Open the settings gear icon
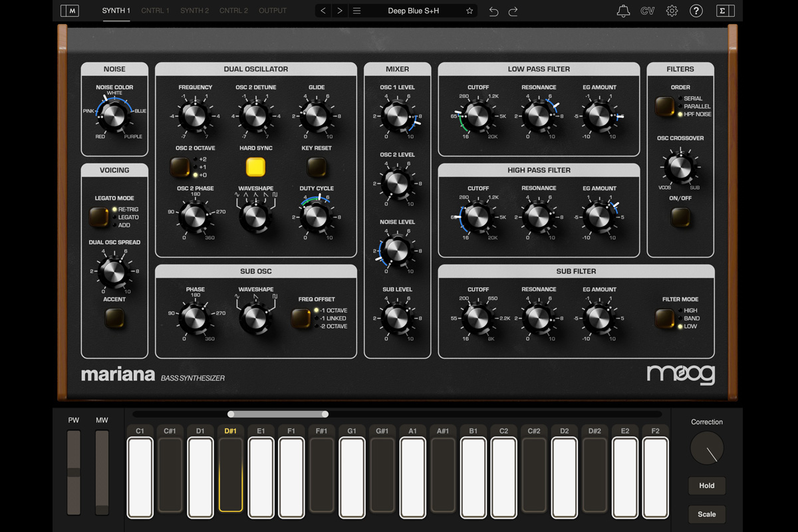The width and height of the screenshot is (798, 532). click(x=672, y=11)
